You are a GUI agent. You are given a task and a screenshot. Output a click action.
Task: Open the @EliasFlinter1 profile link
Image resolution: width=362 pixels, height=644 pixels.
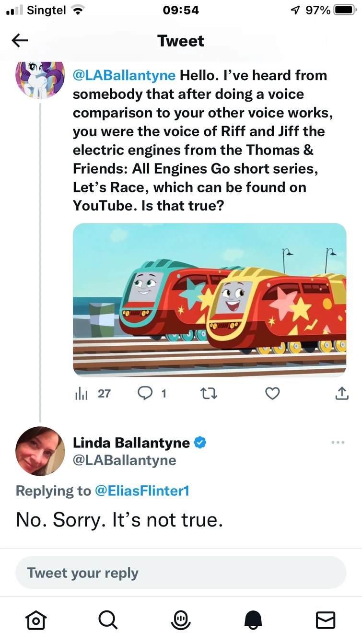pyautogui.click(x=142, y=491)
